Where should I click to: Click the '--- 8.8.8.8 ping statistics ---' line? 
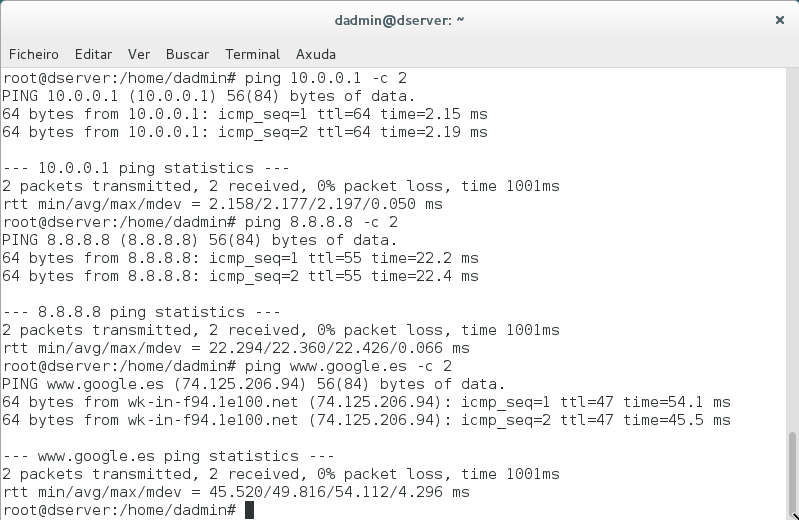coord(141,312)
